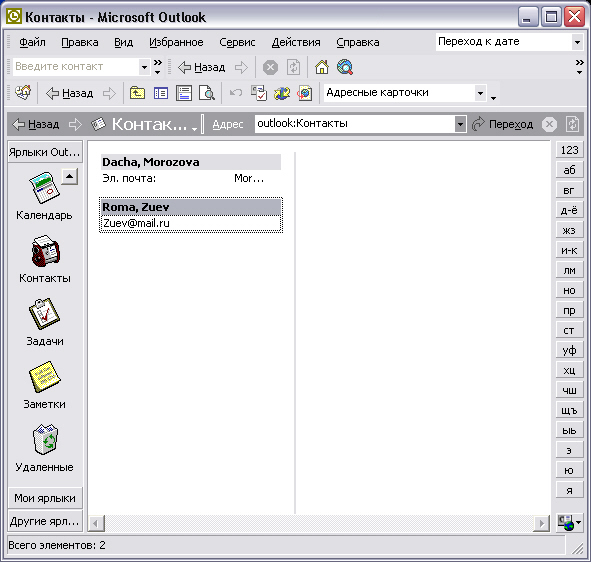591x562 pixels.
Task: Click the Мои ярлыки group button
Action: click(x=45, y=498)
